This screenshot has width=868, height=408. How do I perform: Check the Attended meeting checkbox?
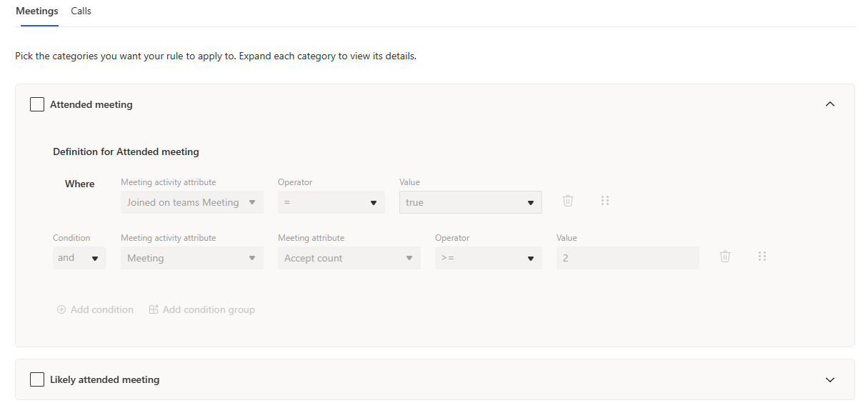click(x=37, y=104)
